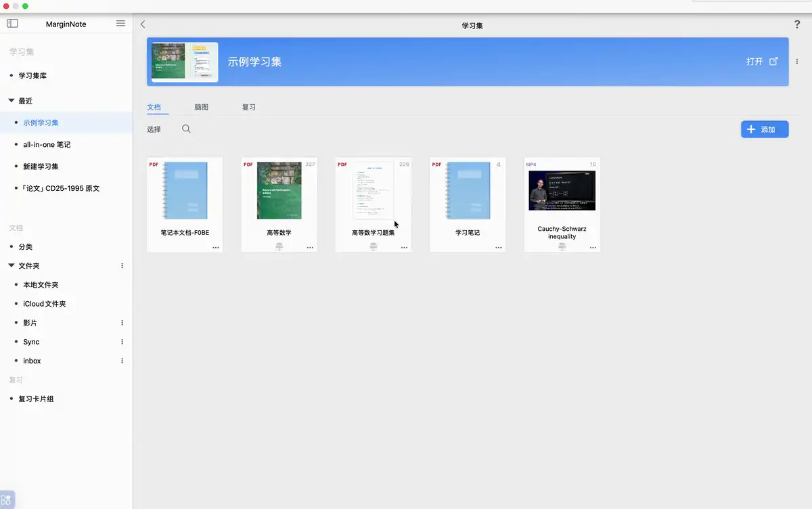This screenshot has height=509, width=812.
Task: Open the 高等数学习题集 document thumbnail
Action: [374, 190]
